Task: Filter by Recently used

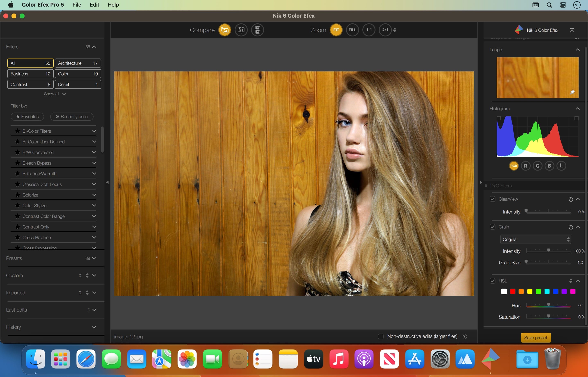Action: (x=72, y=117)
